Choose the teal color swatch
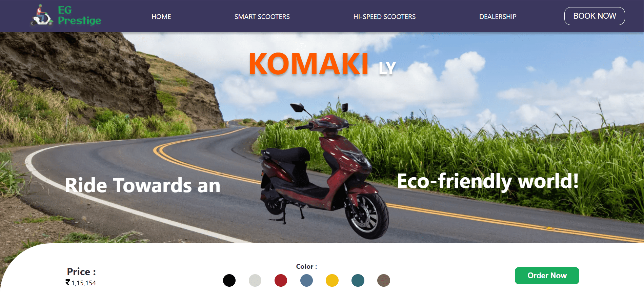 point(358,280)
